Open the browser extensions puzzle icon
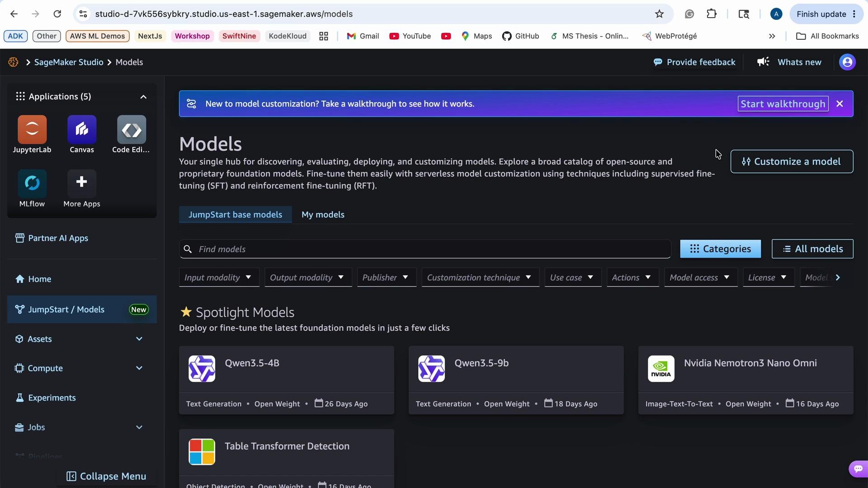 tap(712, 14)
